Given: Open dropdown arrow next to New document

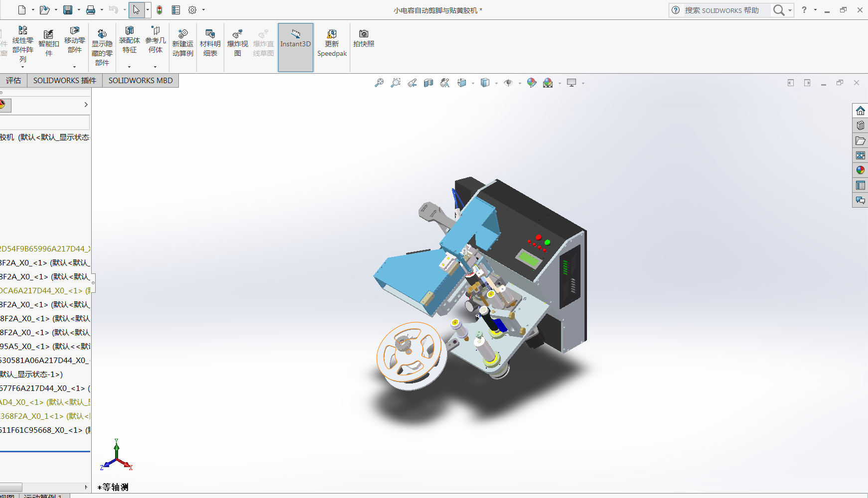Looking at the screenshot, I should click(x=33, y=10).
